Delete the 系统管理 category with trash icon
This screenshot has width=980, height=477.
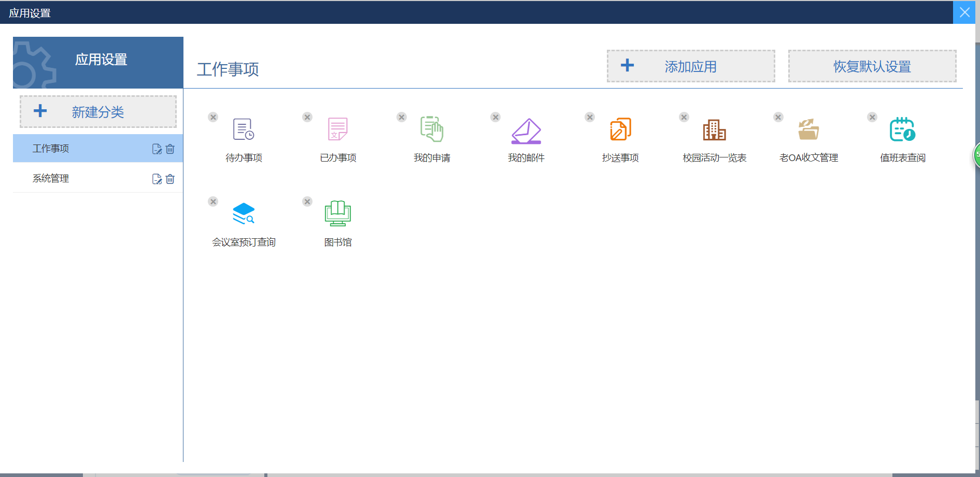coord(170,179)
